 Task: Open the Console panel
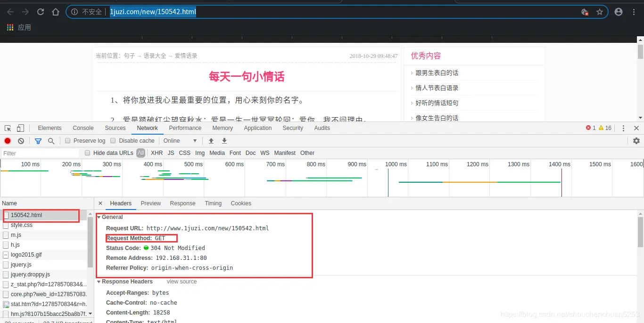tap(83, 128)
